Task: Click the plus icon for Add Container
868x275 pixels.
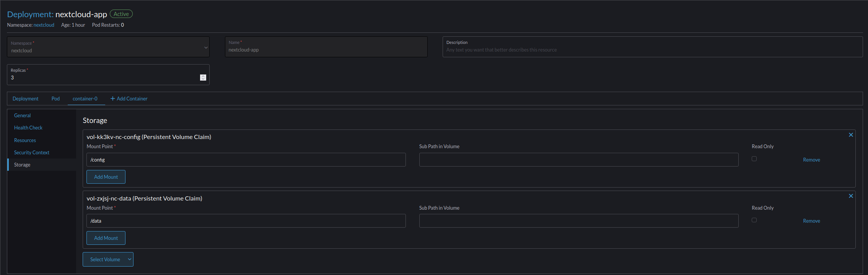Action: click(113, 99)
